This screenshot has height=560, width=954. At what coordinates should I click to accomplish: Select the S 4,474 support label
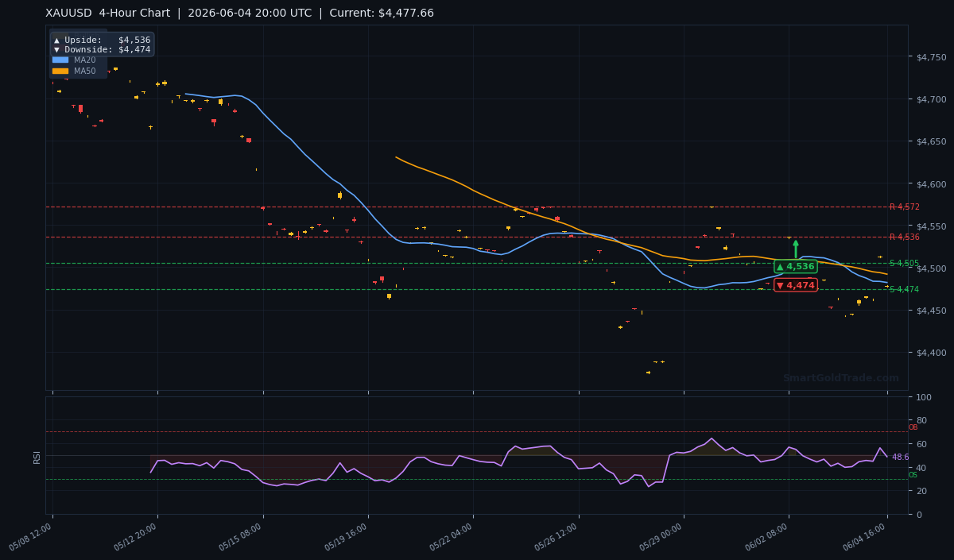904,289
